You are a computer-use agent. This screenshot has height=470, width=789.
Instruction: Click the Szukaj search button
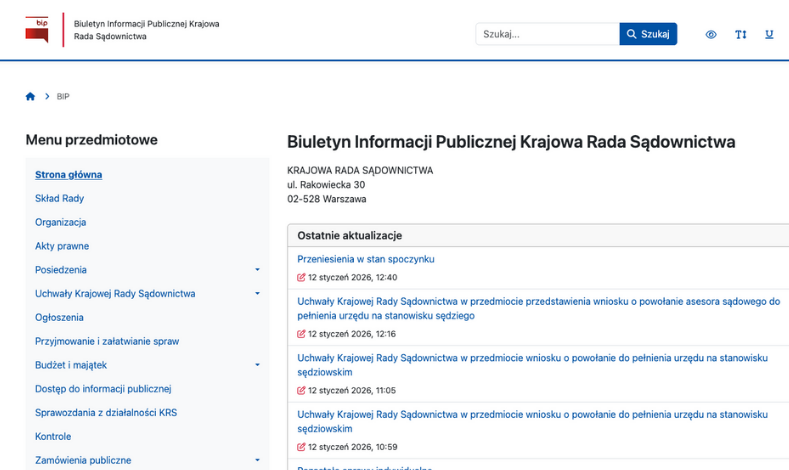click(648, 34)
